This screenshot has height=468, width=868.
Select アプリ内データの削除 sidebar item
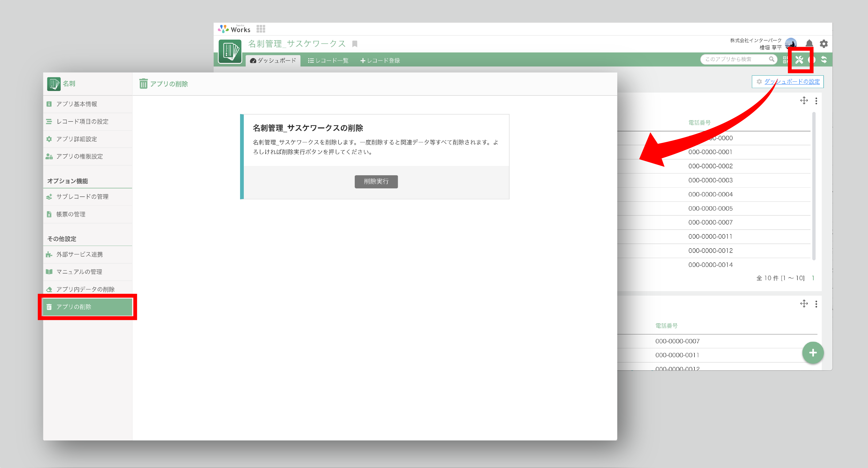85,289
